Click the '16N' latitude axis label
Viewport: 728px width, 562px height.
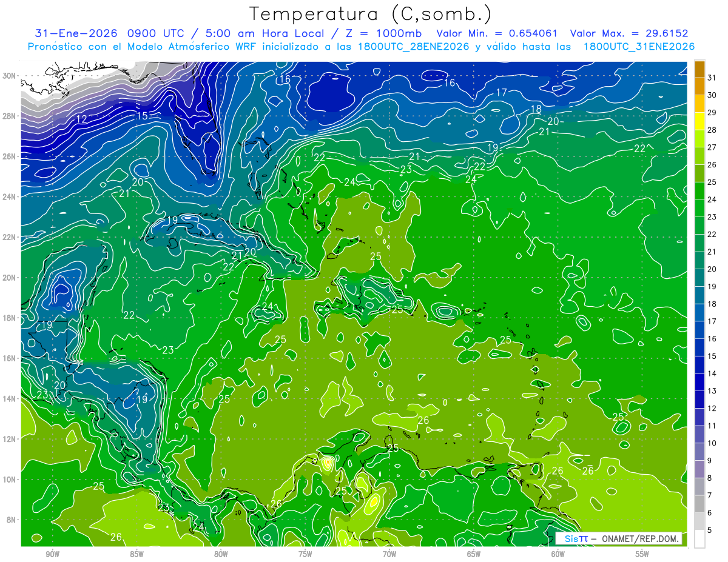(x=10, y=358)
